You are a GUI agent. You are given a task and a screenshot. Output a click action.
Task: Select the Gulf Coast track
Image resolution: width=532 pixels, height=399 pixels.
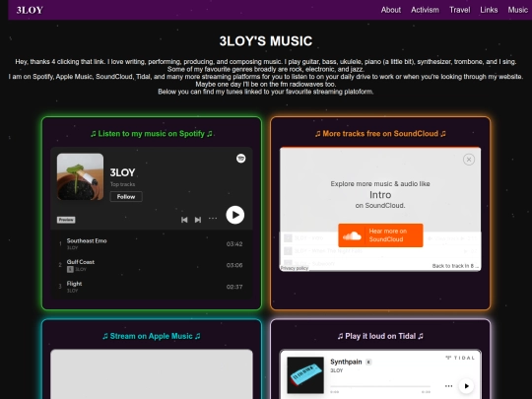tap(152, 265)
